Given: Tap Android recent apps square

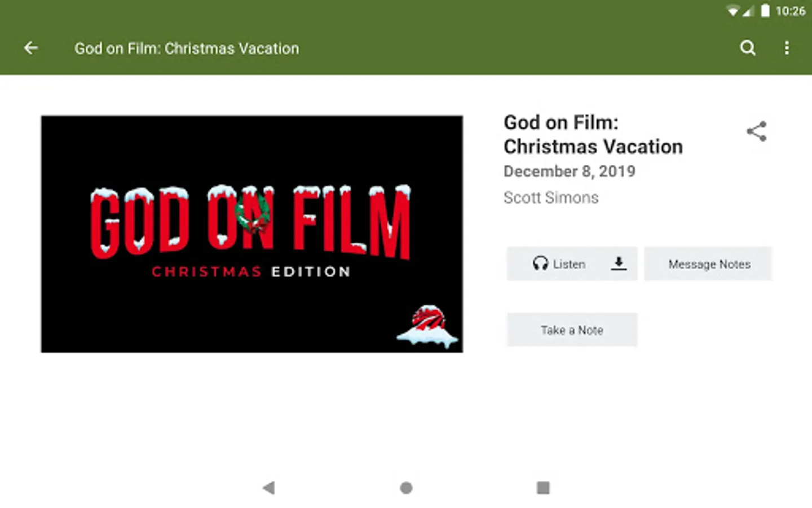Looking at the screenshot, I should 543,488.
